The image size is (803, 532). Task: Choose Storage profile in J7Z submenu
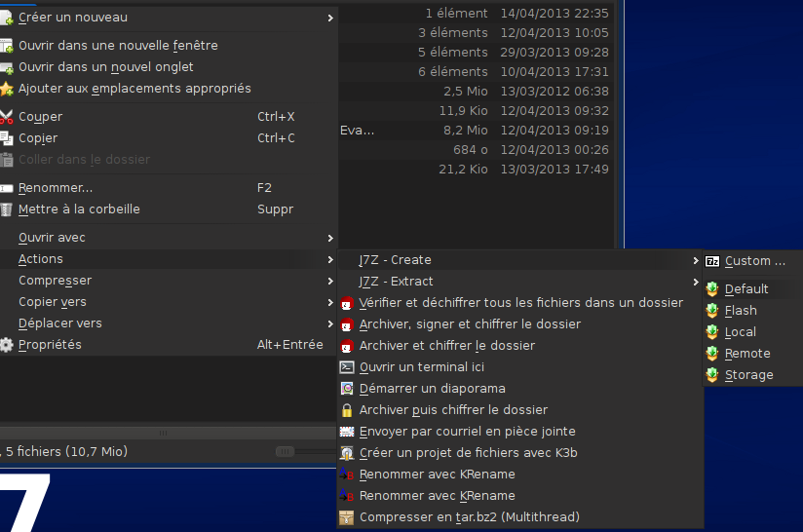(x=752, y=375)
